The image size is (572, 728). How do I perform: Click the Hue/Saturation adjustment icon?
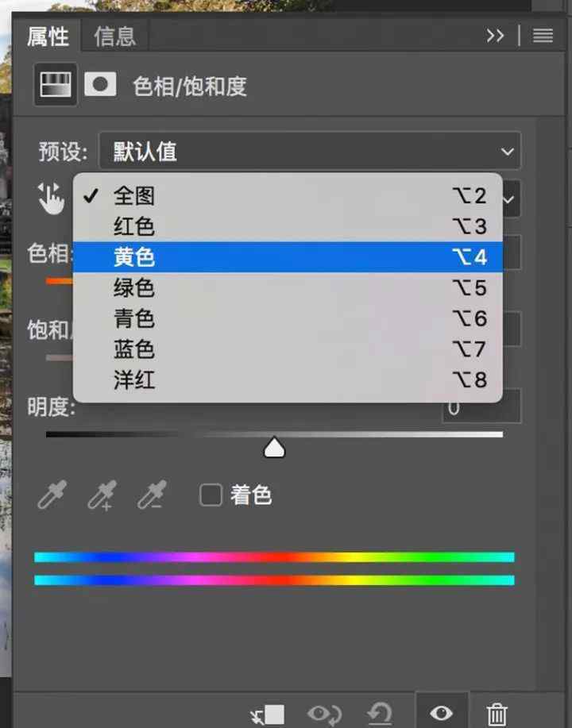55,84
